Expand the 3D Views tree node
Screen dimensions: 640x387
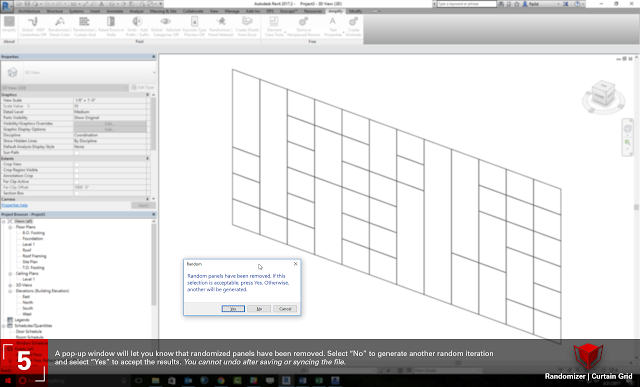[x=10, y=285]
